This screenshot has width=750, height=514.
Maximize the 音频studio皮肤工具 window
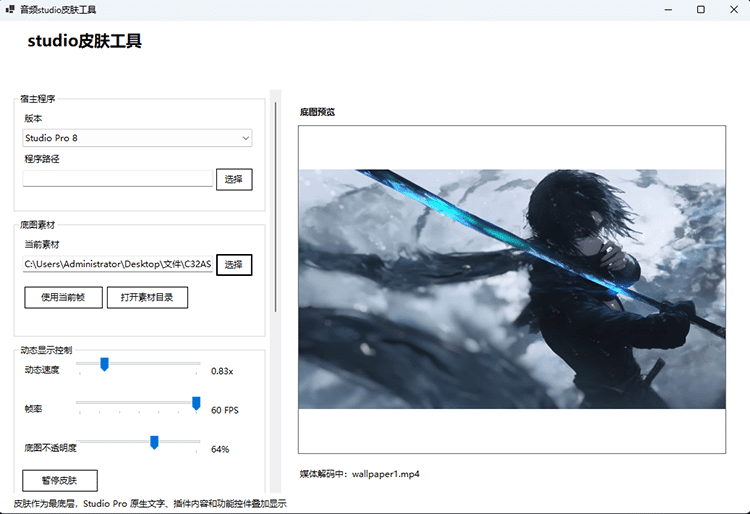tap(701, 10)
